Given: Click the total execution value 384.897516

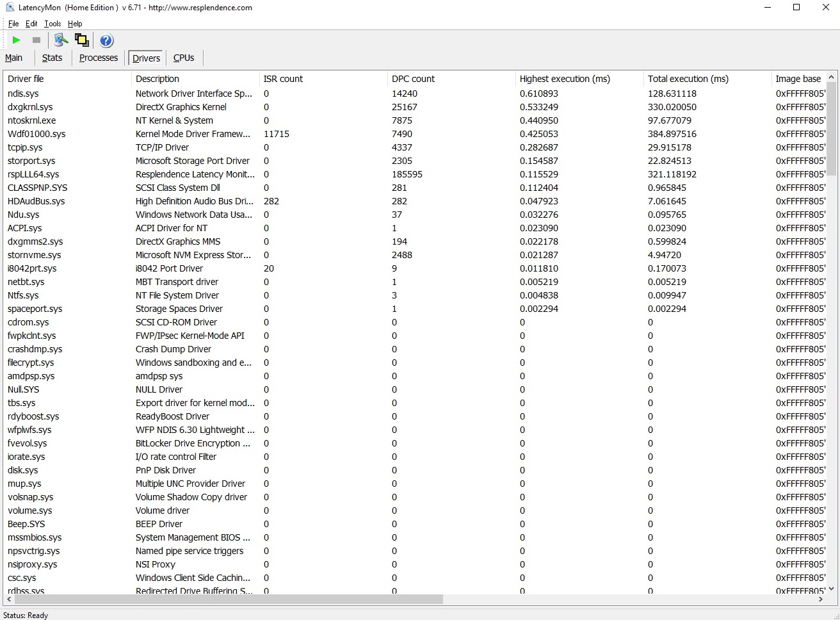Looking at the screenshot, I should tap(672, 134).
